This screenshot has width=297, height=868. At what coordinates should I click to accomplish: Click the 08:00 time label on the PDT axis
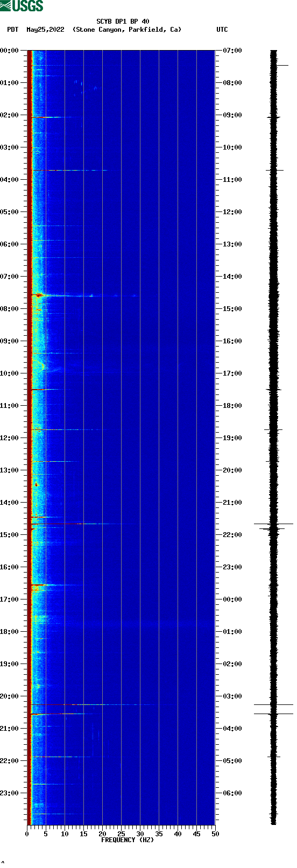tap(10, 309)
